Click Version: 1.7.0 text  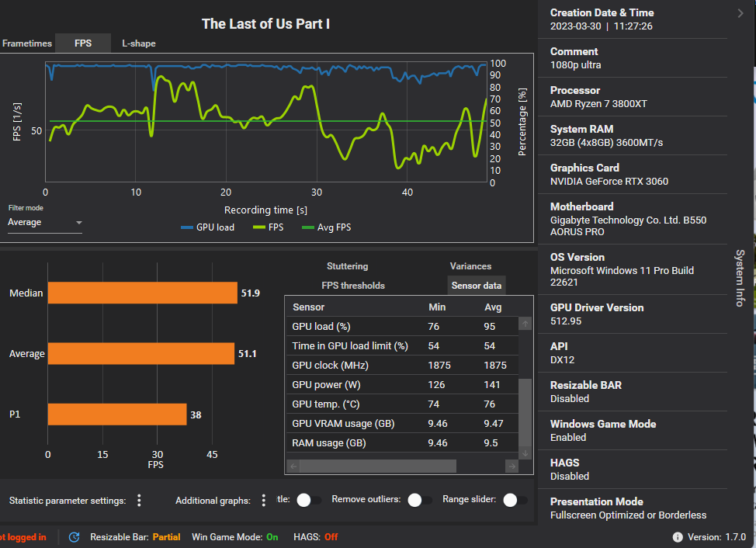(x=716, y=537)
